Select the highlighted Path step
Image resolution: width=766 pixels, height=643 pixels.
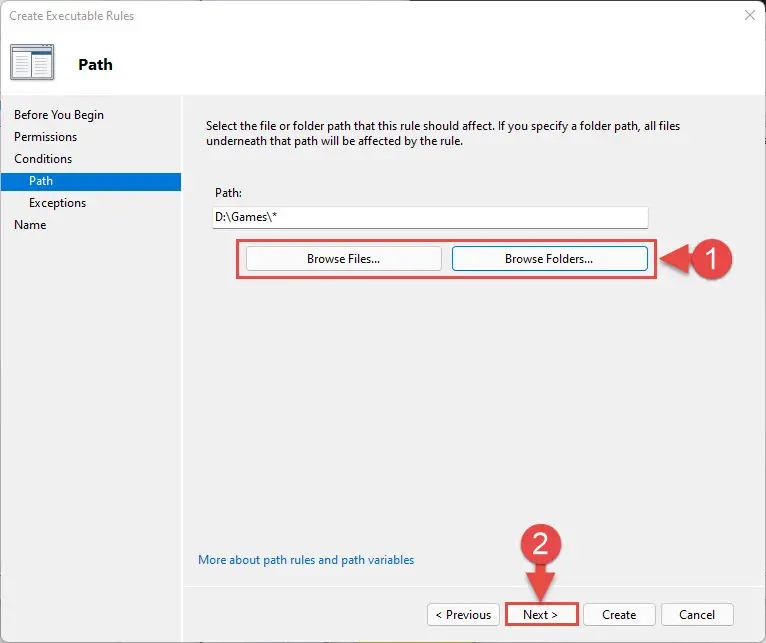[x=91, y=181]
